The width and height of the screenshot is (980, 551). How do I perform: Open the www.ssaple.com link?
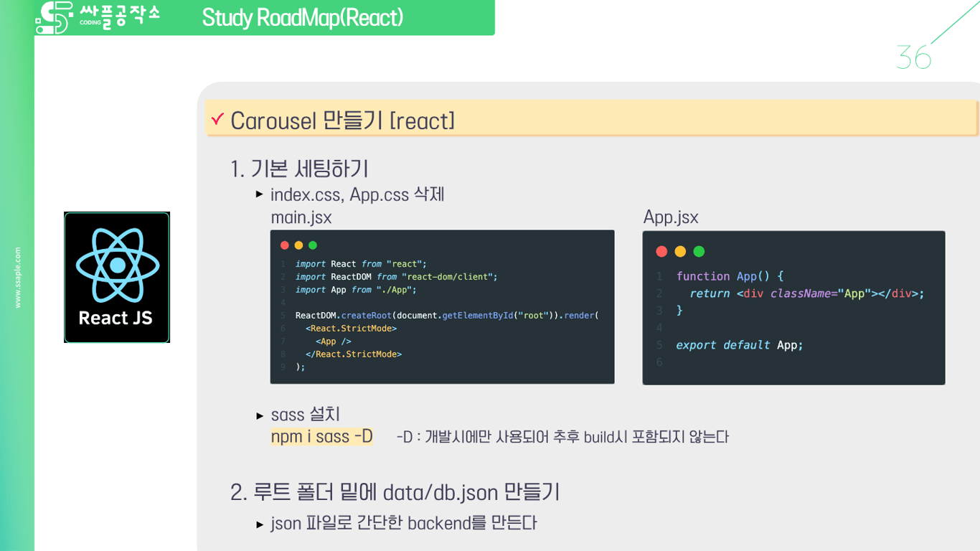(18, 276)
